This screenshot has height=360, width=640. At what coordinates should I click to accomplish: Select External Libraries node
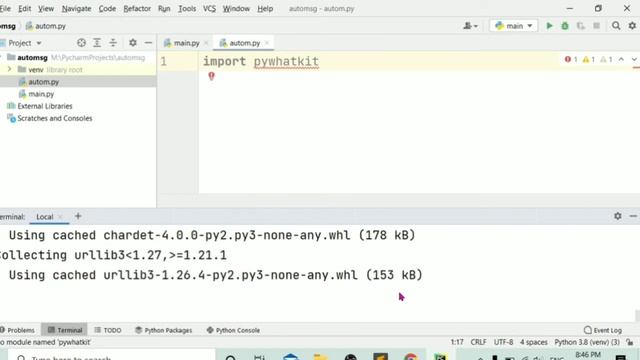tap(44, 106)
